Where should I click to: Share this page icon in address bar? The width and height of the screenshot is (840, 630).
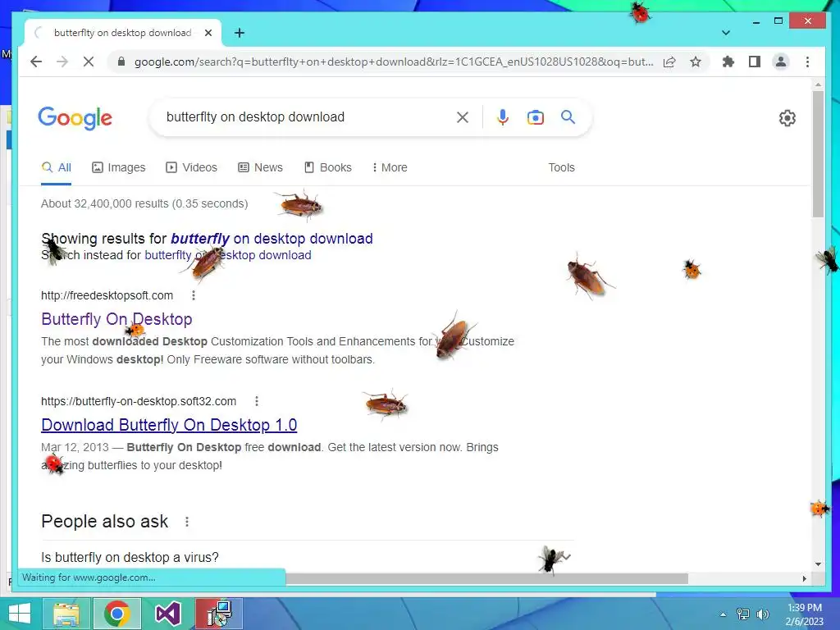tap(669, 62)
